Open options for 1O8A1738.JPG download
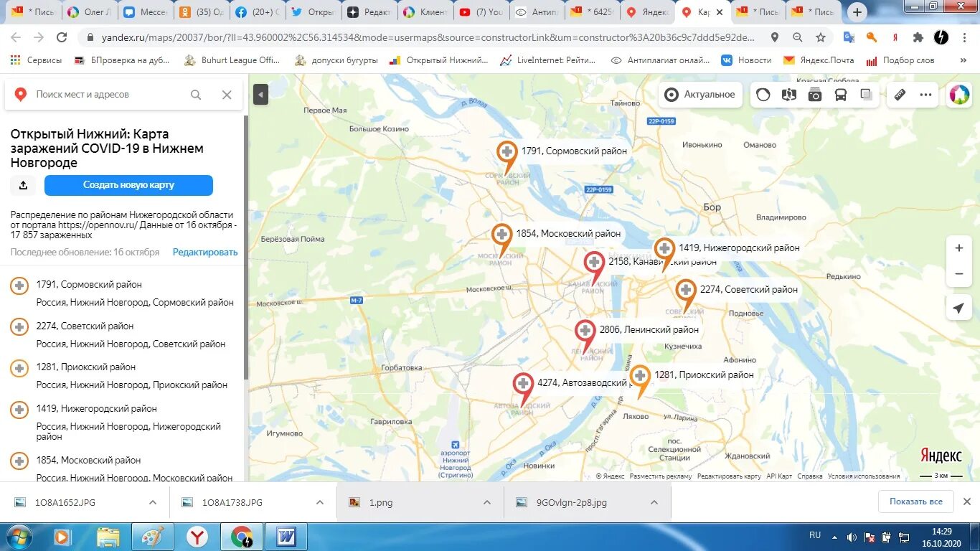This screenshot has height=551, width=980. [x=320, y=502]
